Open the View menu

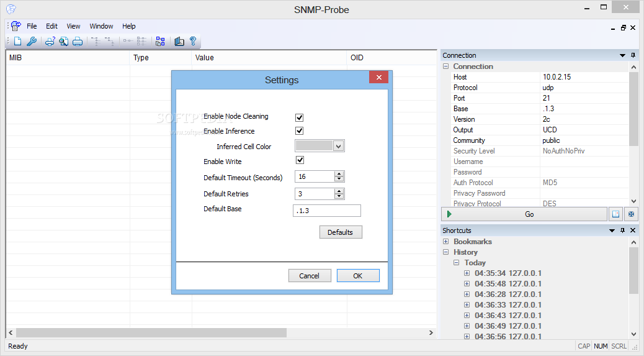pos(73,26)
